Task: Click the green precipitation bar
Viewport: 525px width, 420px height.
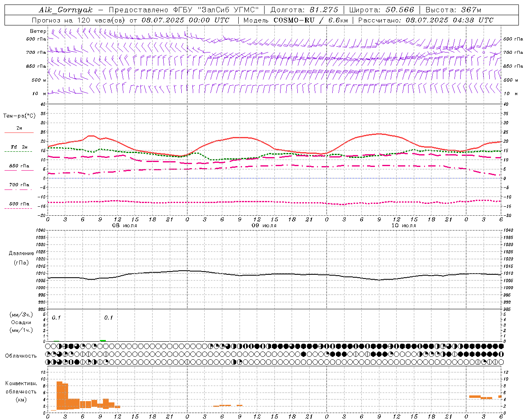Action: [x=103, y=340]
